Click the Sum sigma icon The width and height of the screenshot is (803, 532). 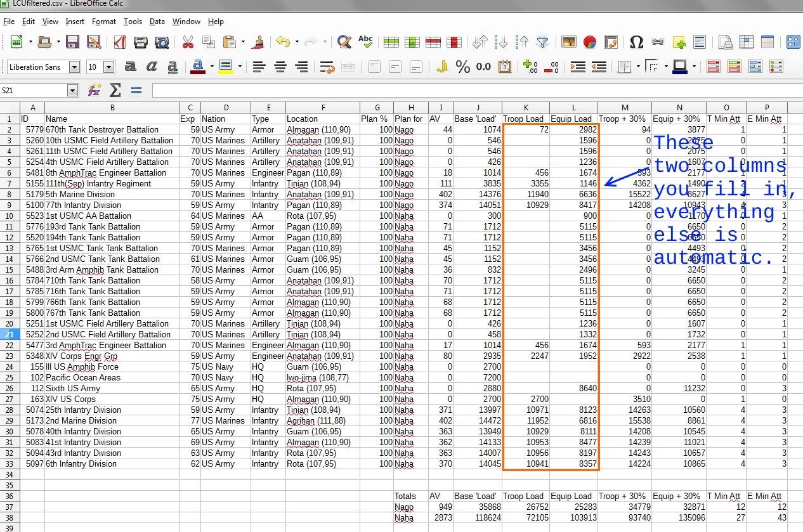pos(115,91)
